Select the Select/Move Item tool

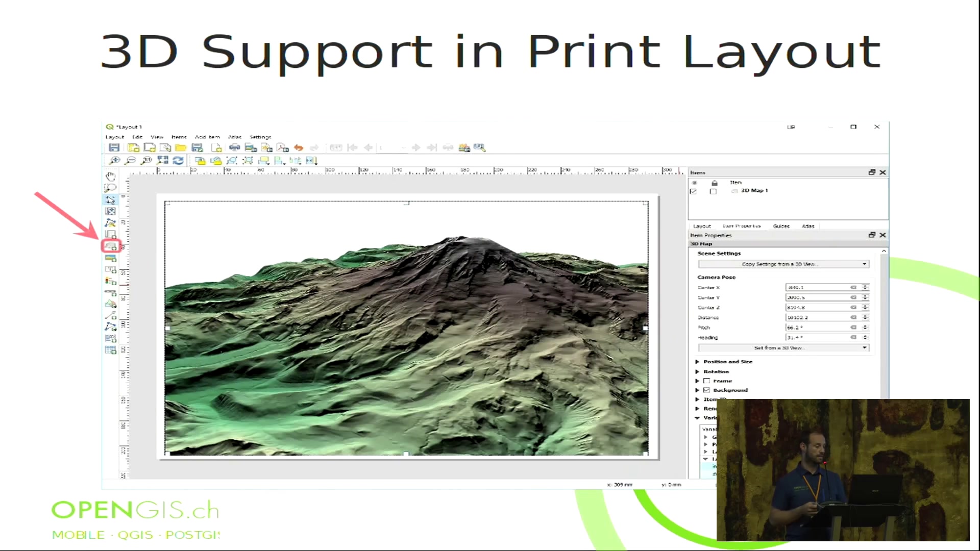(x=110, y=199)
